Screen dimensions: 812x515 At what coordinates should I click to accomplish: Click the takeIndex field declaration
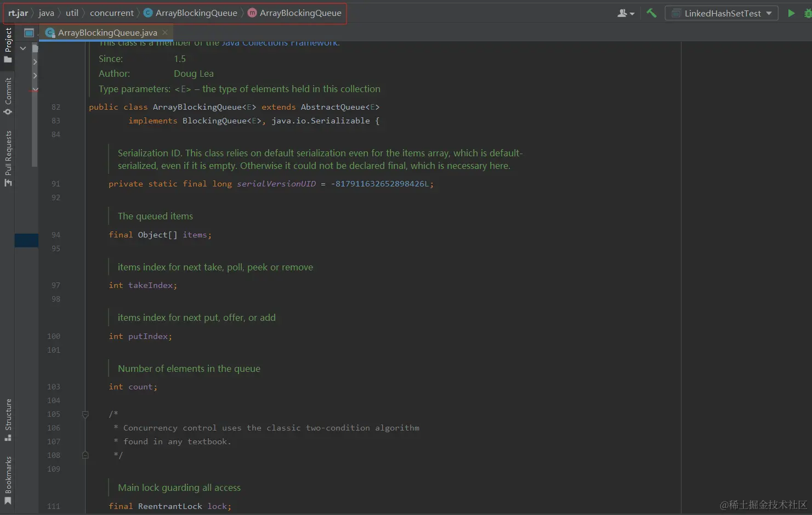150,285
